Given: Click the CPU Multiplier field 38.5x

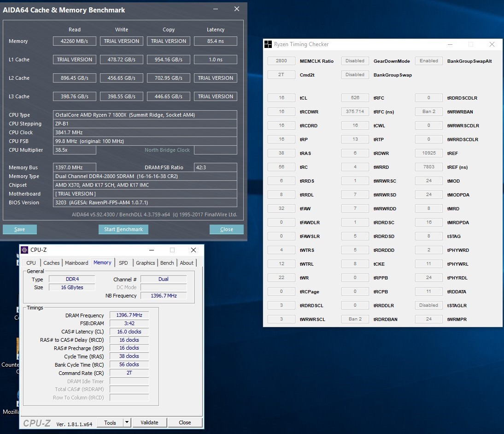Looking at the screenshot, I should click(75, 150).
